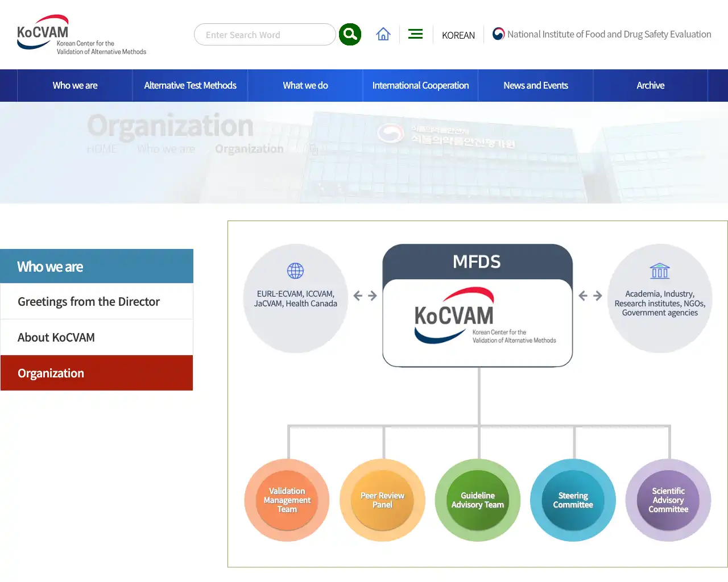This screenshot has height=582, width=728.
Task: Open the News and Events menu
Action: 536,85
